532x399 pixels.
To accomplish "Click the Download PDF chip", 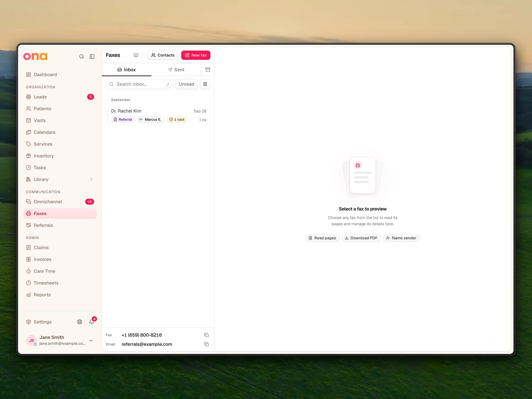I will [361, 238].
